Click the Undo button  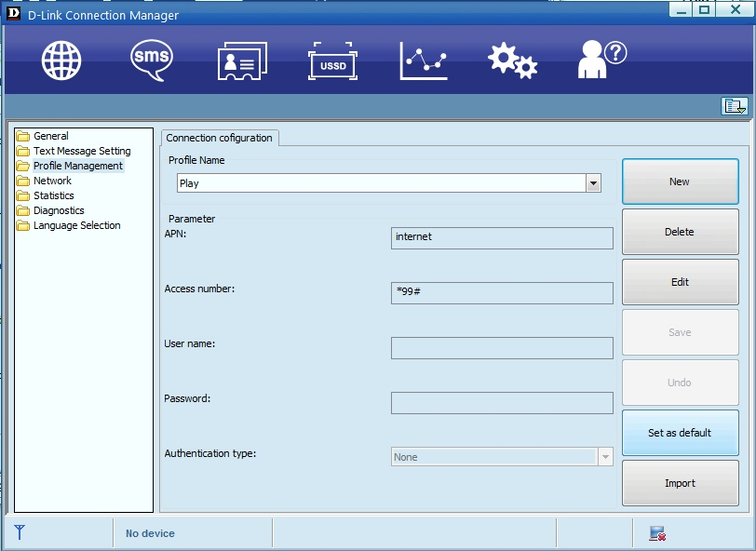680,383
